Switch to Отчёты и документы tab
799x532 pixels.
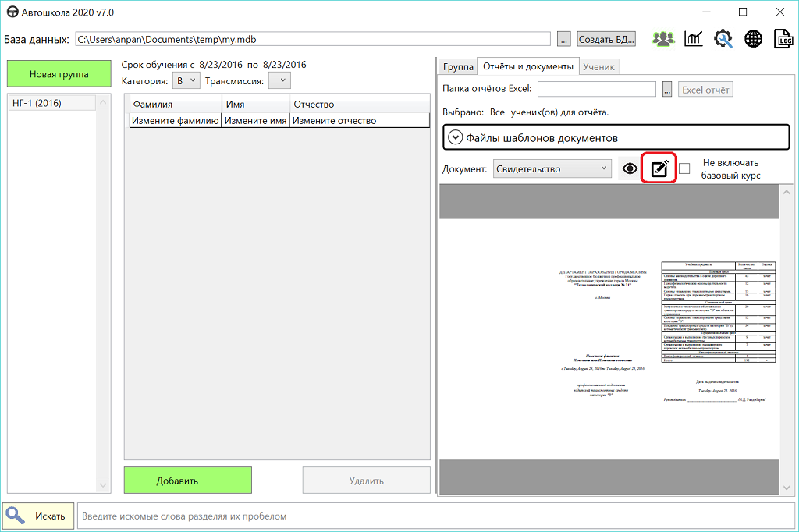click(x=527, y=66)
